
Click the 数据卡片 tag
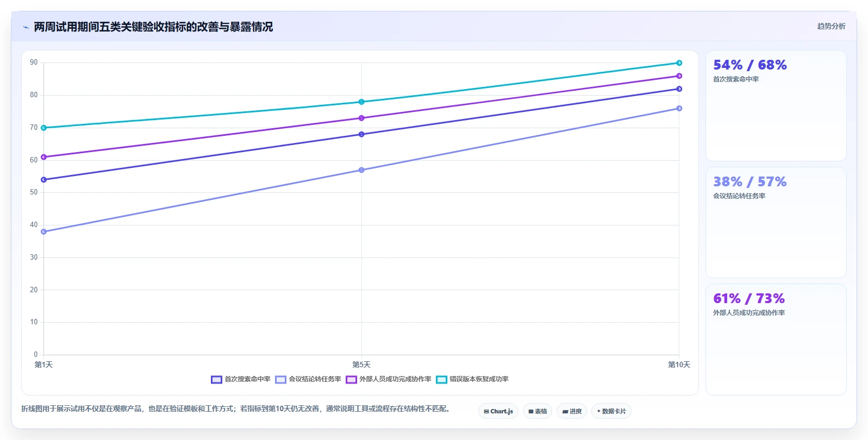(611, 411)
